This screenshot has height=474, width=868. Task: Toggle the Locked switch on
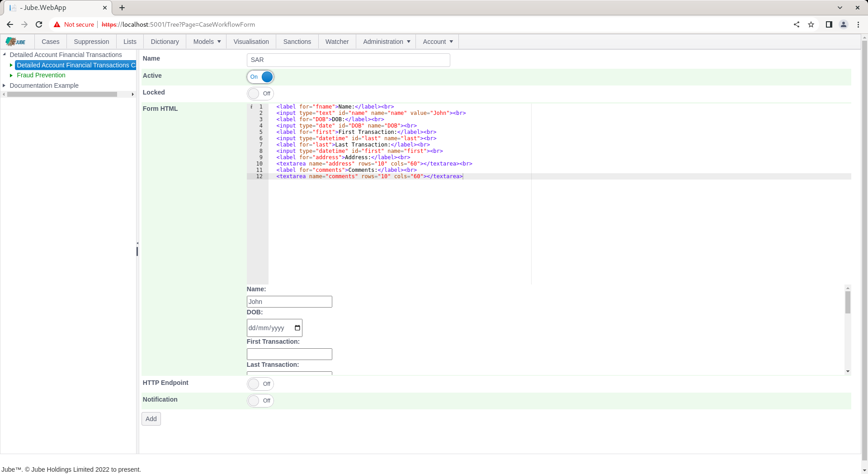[x=260, y=94]
